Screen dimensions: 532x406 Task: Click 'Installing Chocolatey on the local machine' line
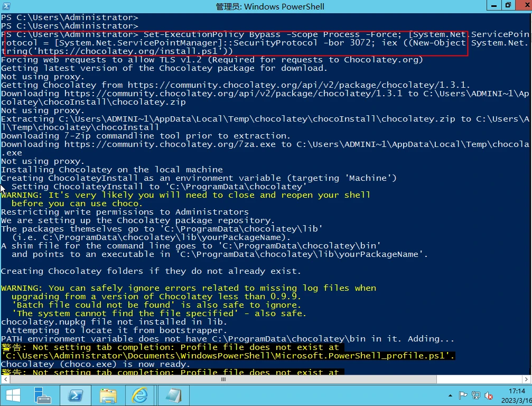(112, 170)
